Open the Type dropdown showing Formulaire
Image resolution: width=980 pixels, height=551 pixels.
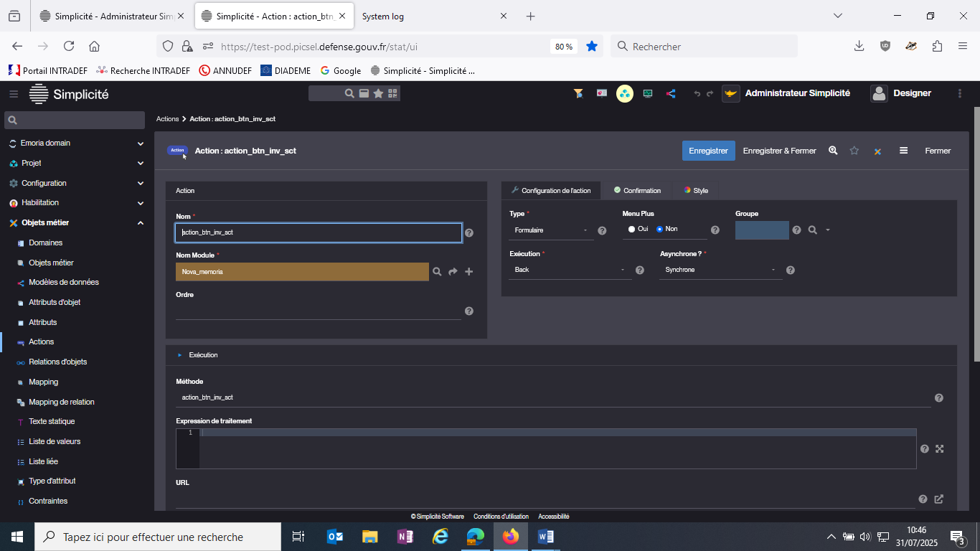tap(551, 230)
